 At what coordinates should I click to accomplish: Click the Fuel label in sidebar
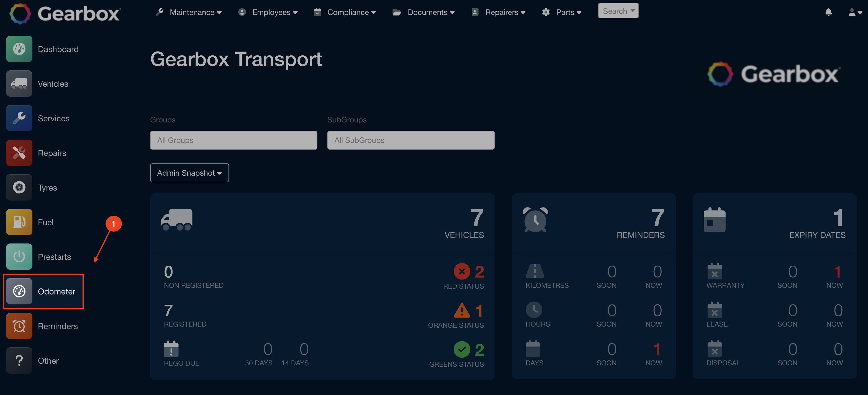[x=45, y=222]
